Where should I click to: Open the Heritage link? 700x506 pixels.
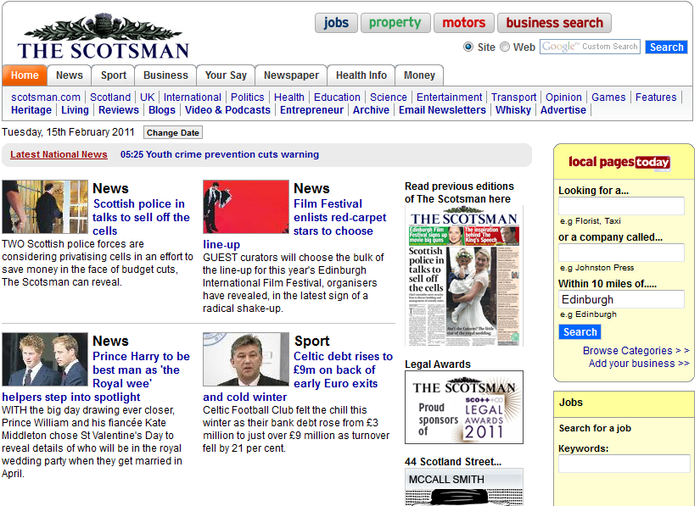tap(31, 110)
